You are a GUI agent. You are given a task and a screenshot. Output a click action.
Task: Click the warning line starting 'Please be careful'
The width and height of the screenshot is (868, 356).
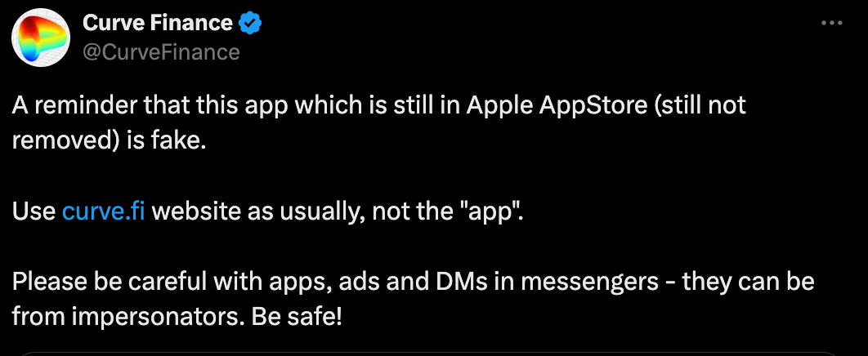(x=413, y=282)
